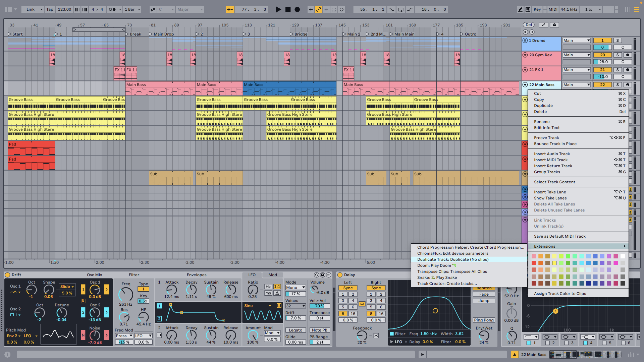Click the Legato button in Drift
The image size is (644, 362).
296,330
